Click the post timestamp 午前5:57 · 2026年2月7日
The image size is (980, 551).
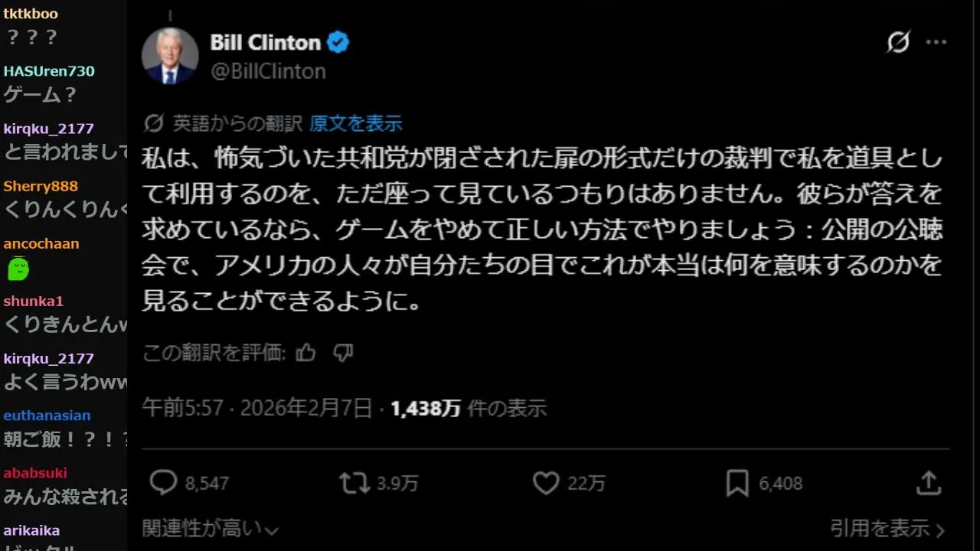257,408
